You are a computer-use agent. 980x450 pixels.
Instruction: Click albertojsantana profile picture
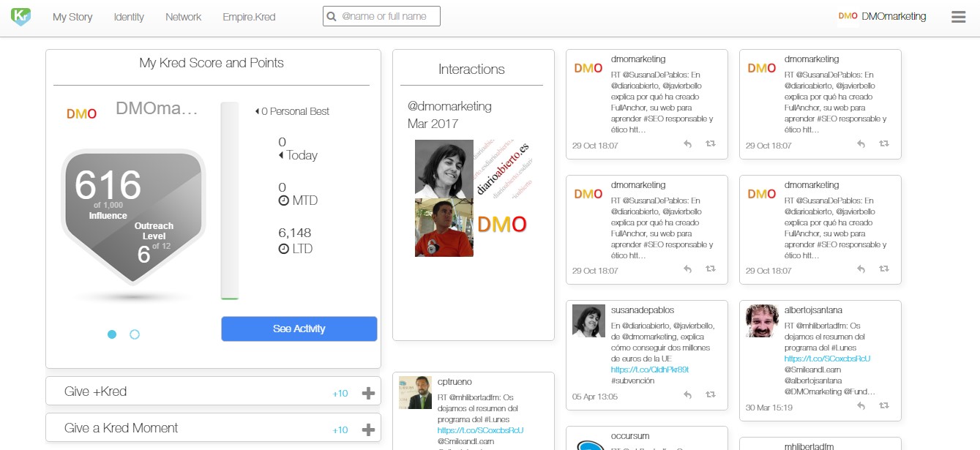coord(762,321)
